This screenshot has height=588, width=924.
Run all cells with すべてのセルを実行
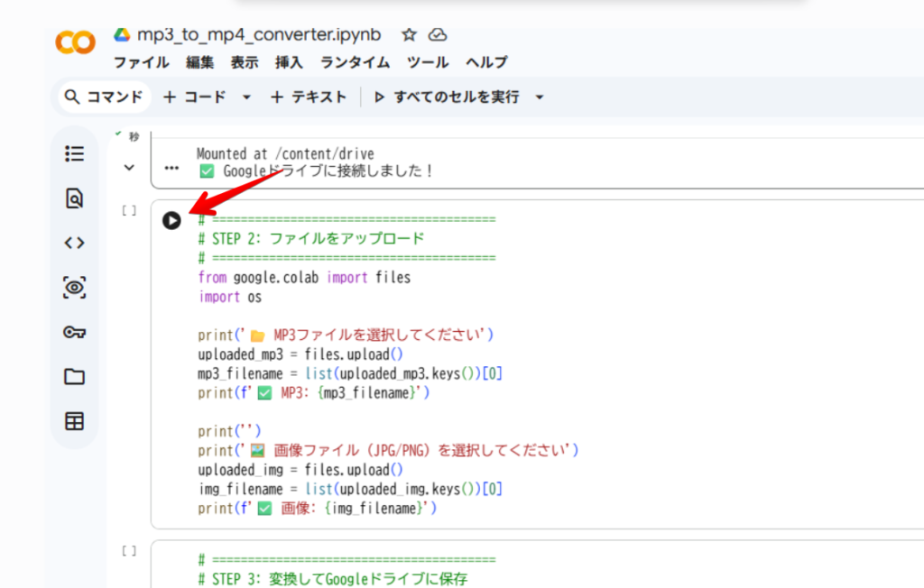click(448, 96)
